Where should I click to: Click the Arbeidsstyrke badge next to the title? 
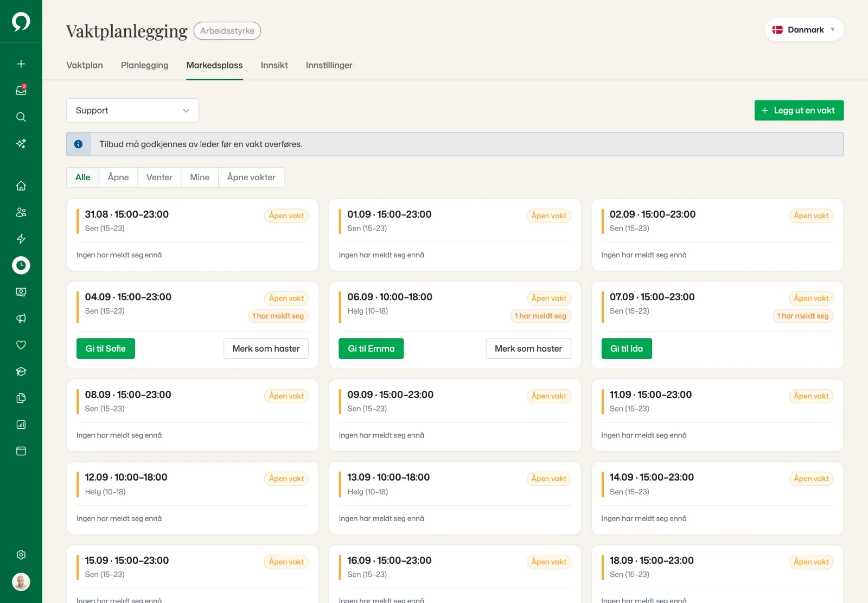(x=227, y=31)
